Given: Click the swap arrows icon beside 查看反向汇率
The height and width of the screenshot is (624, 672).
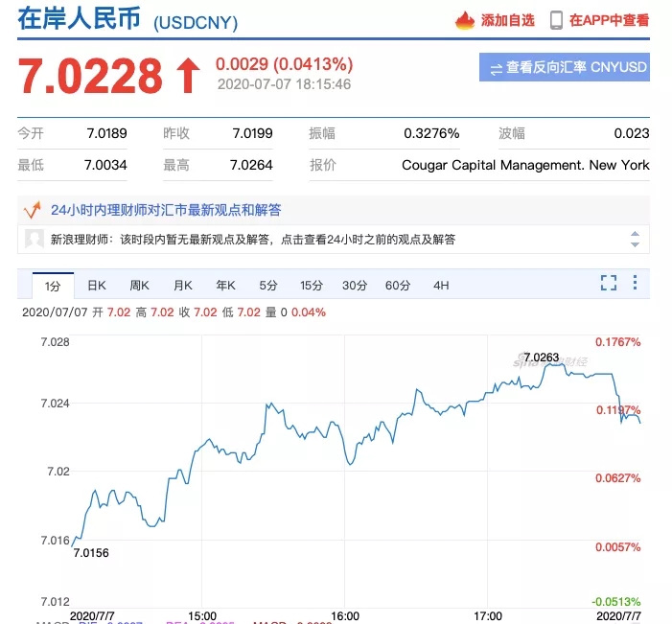Looking at the screenshot, I should coord(496,68).
